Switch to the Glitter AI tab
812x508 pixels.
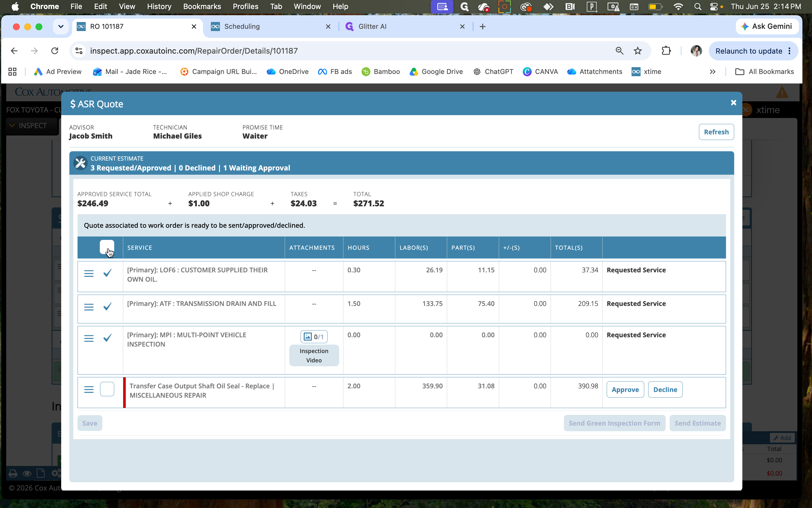pos(405,27)
